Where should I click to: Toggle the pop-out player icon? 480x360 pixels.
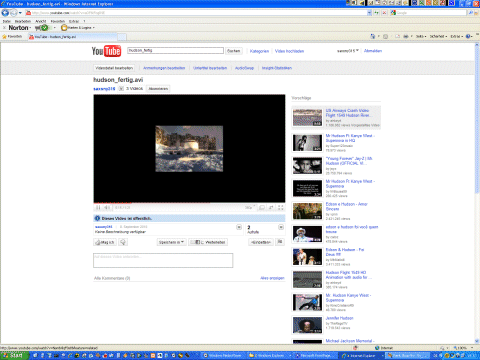pos(271,207)
